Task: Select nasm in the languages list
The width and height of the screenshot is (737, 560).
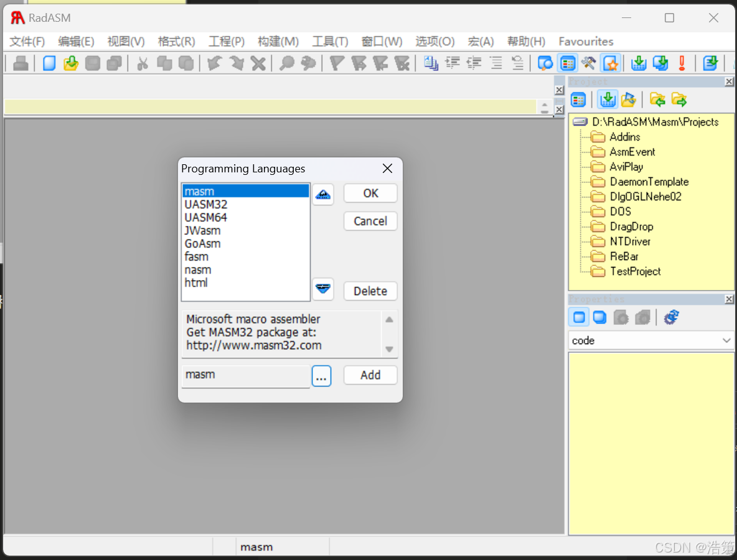Action: [x=245, y=269]
